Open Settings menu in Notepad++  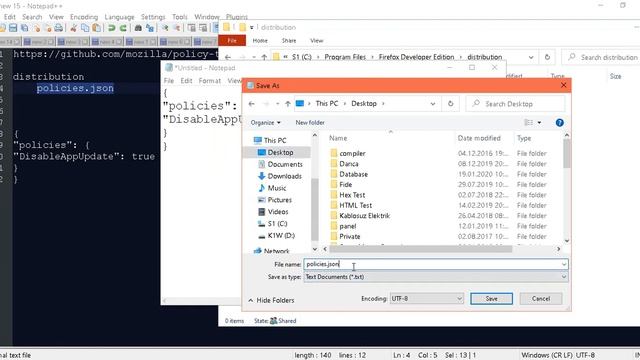pyautogui.click(x=153, y=17)
